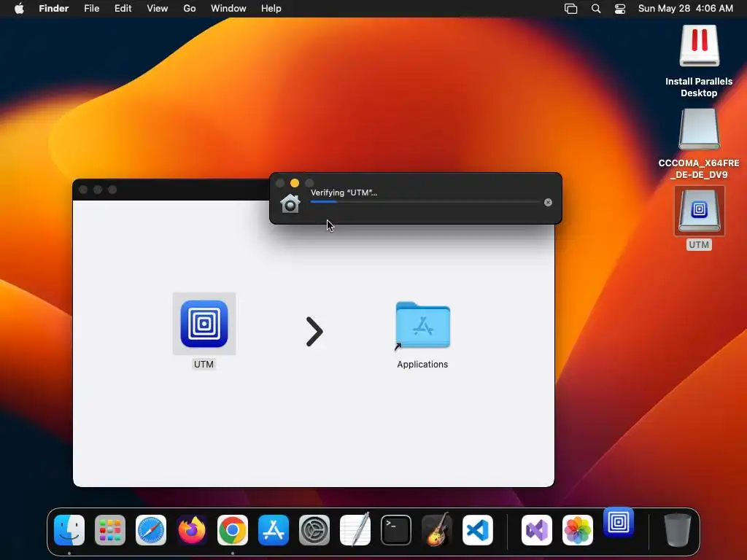Click the Applications folder label
747x560 pixels.
pyautogui.click(x=422, y=365)
